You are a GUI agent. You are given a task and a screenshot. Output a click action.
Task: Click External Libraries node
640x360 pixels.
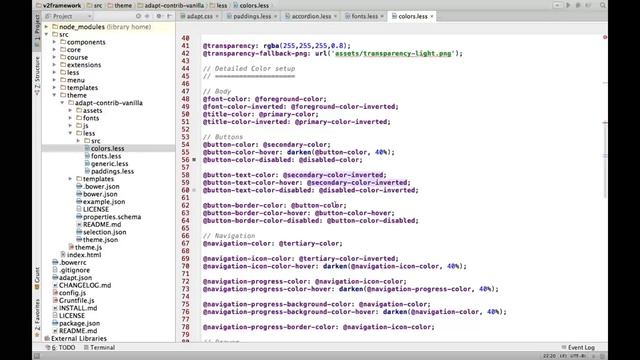click(78, 339)
